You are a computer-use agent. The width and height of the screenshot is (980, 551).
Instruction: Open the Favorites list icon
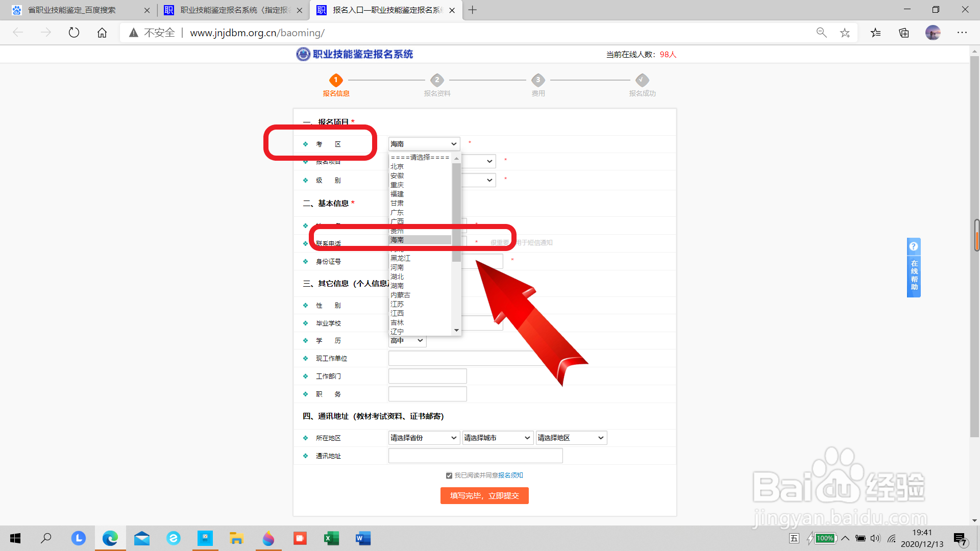pos(875,32)
